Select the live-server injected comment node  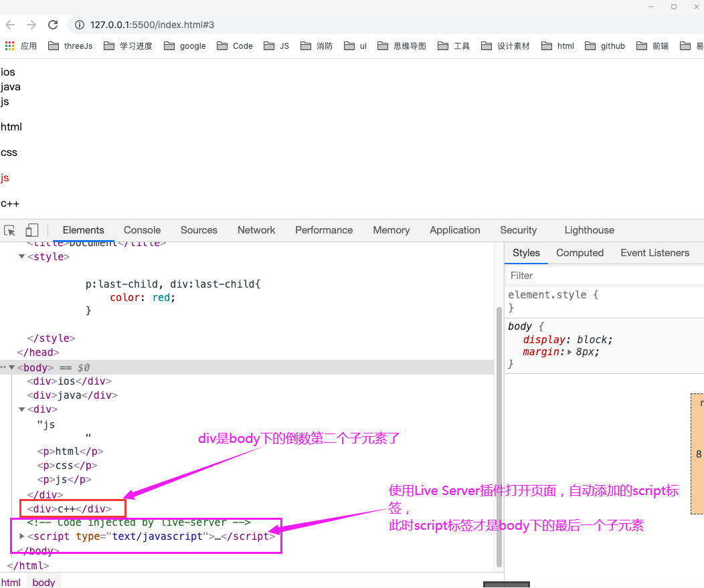pyautogui.click(x=139, y=522)
